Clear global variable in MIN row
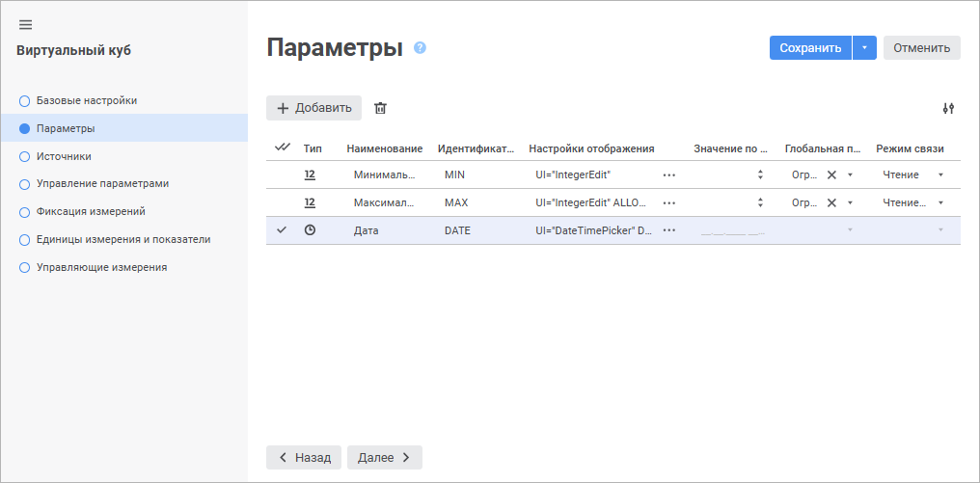980x483 pixels. [831, 174]
